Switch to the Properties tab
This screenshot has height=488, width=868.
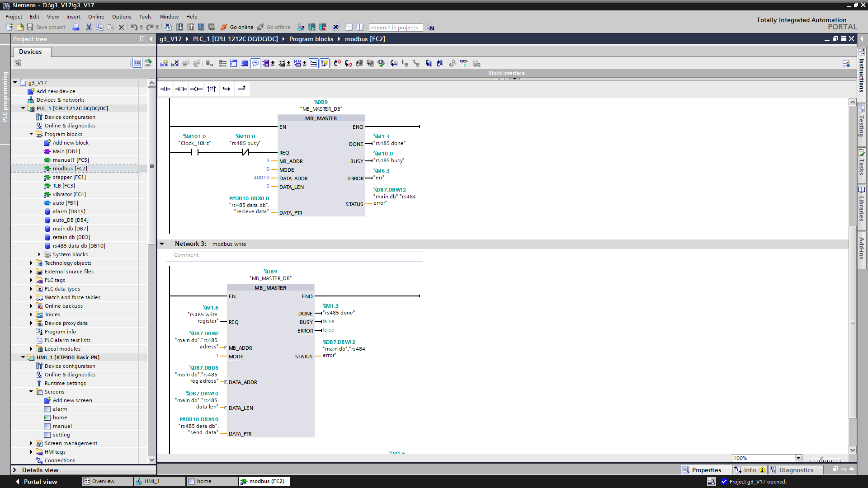click(x=707, y=470)
